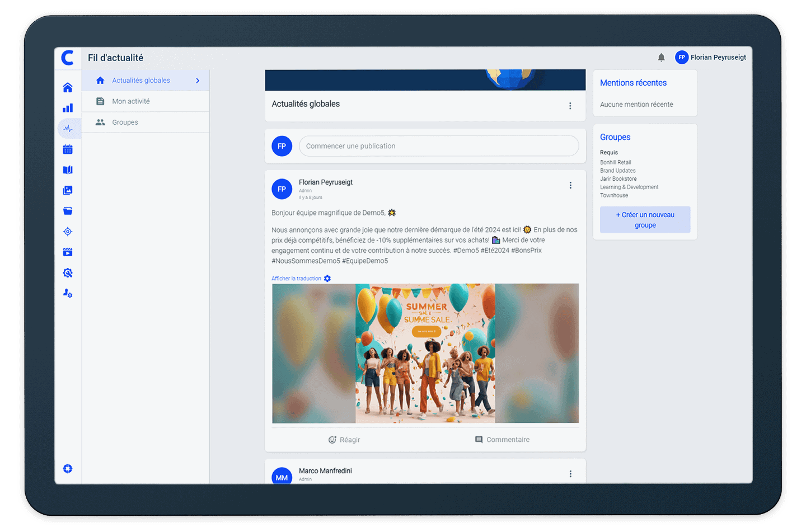Select Mon activité menu item

coord(131,101)
